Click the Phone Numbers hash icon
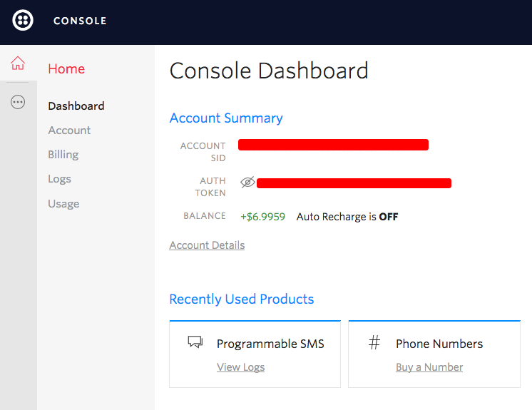532x410 pixels. [374, 343]
